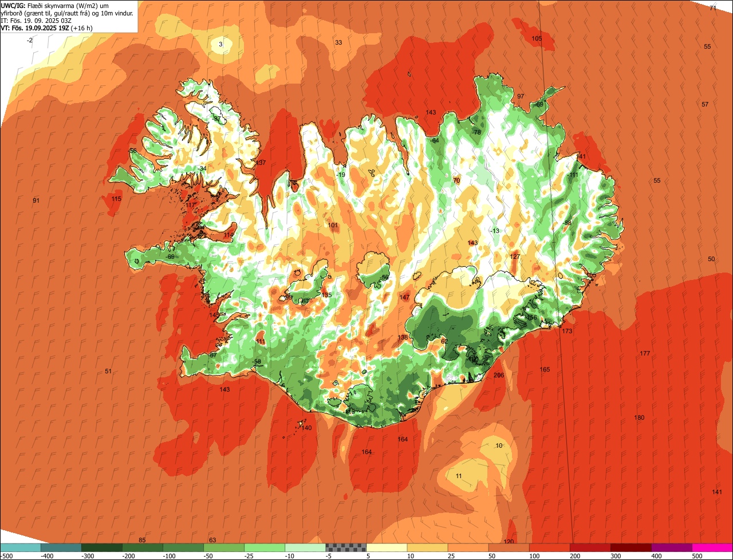Click the flux value 71 in the top-right corner
Viewport: 733px width, 560px height.
(713, 8)
